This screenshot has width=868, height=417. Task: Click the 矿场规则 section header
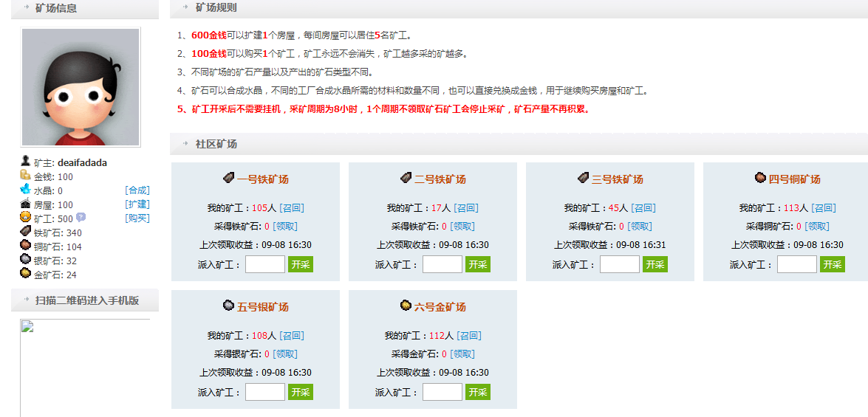click(216, 7)
